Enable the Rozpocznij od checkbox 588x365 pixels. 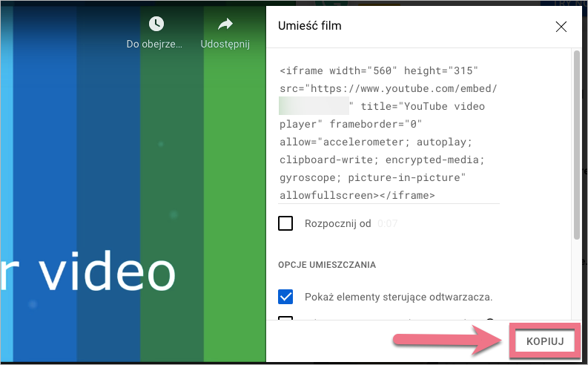pyautogui.click(x=285, y=223)
